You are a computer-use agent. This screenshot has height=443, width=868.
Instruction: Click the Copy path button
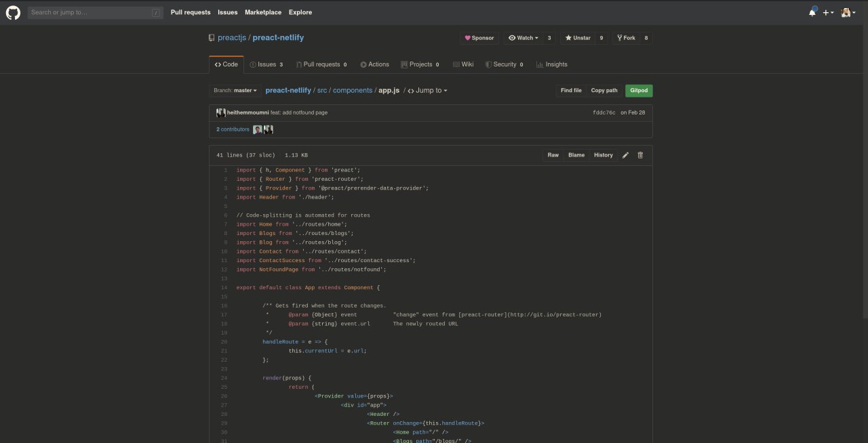[x=604, y=90]
